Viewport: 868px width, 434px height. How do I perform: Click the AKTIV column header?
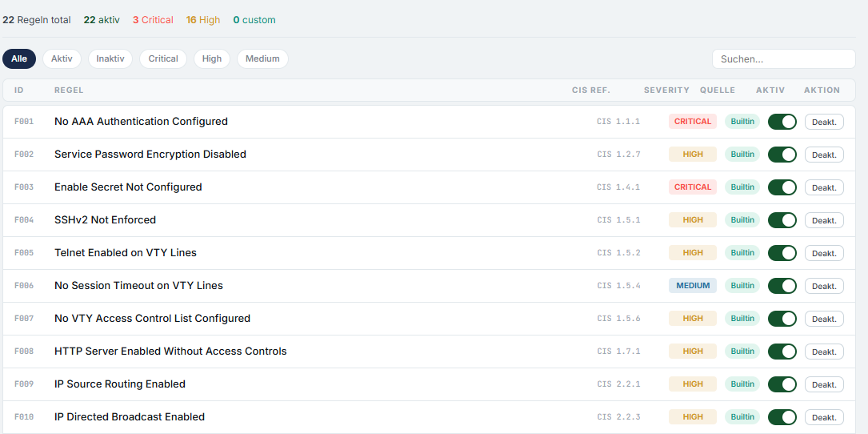770,90
